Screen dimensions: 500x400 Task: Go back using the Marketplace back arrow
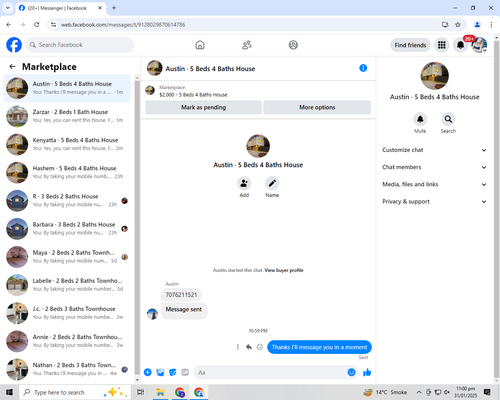pyautogui.click(x=12, y=67)
